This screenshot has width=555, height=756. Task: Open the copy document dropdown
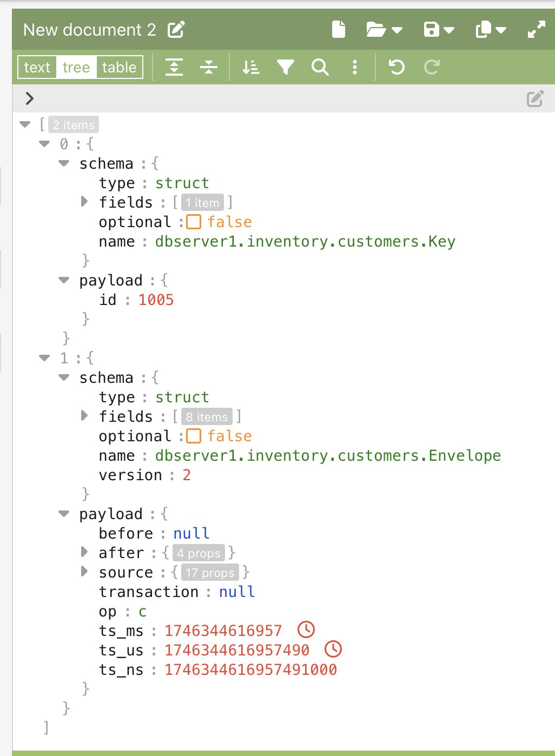[x=491, y=30]
